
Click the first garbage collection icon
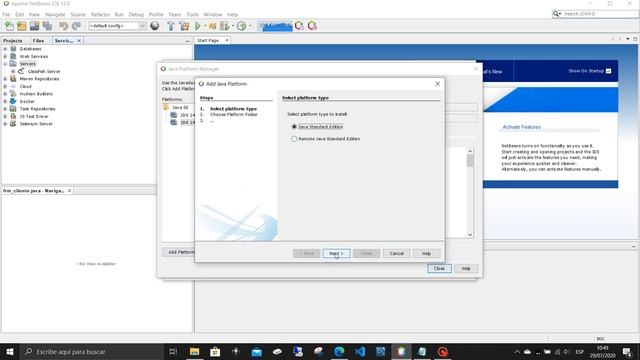[x=299, y=26]
